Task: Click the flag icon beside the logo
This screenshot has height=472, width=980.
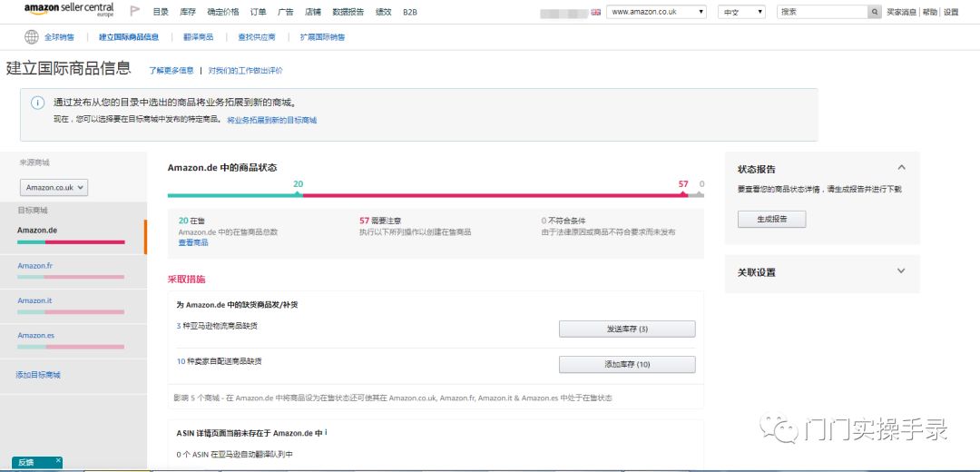Action: tap(134, 11)
